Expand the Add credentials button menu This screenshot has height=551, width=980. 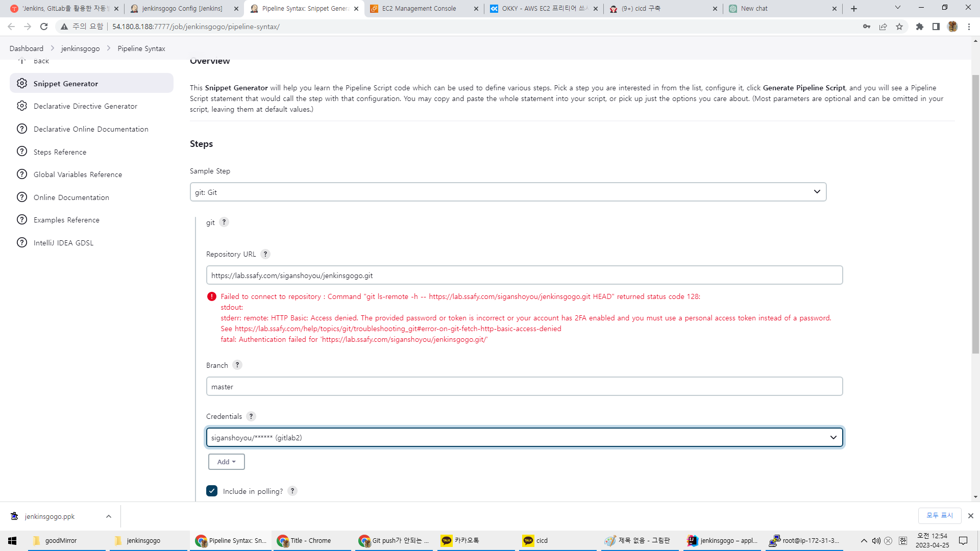pos(226,462)
